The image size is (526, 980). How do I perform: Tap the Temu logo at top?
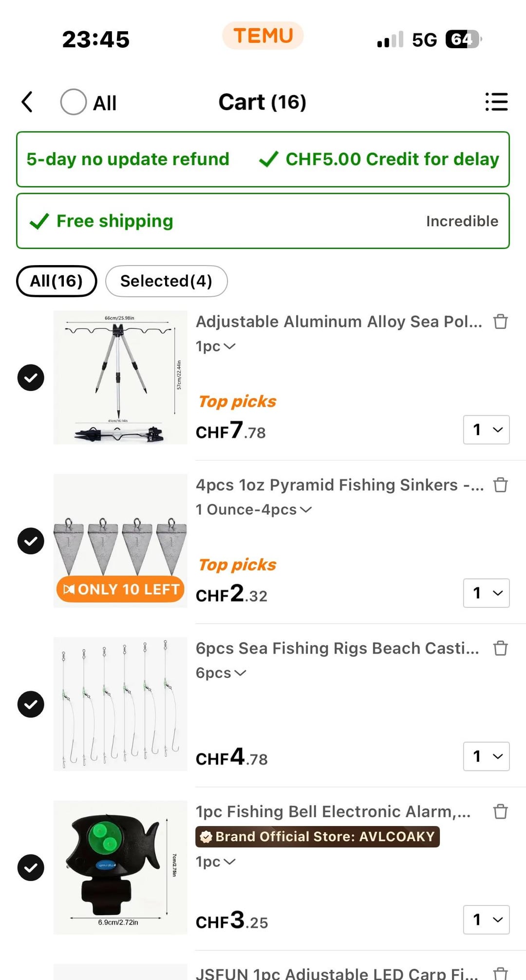click(x=263, y=36)
